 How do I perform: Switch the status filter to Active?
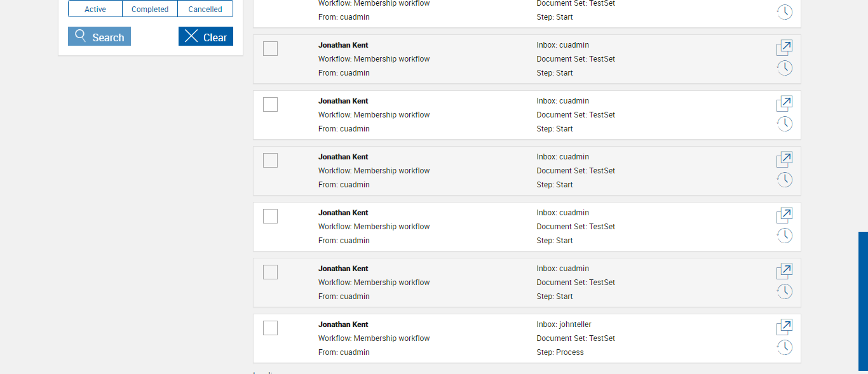pos(95,9)
